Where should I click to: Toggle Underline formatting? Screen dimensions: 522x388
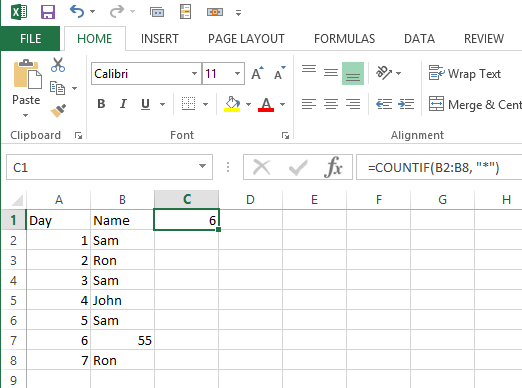point(145,104)
